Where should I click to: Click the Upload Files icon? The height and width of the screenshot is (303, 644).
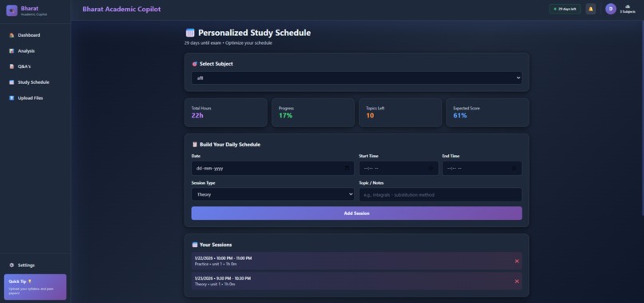click(x=11, y=98)
